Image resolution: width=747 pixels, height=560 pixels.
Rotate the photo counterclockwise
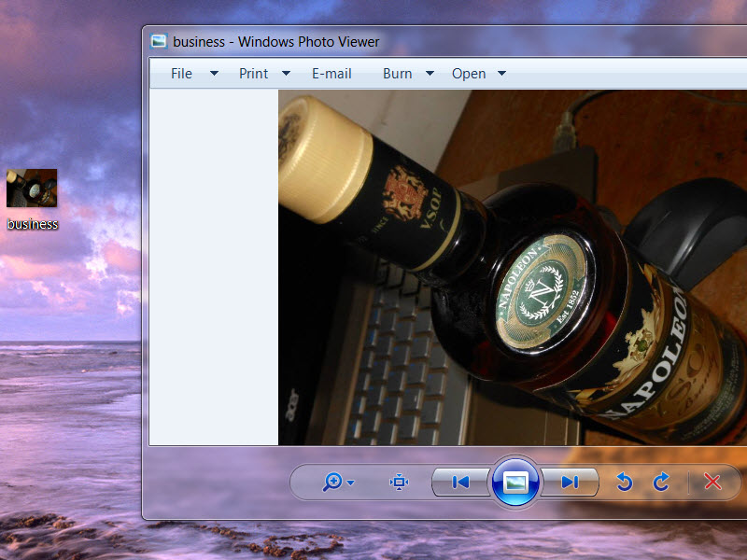click(624, 482)
